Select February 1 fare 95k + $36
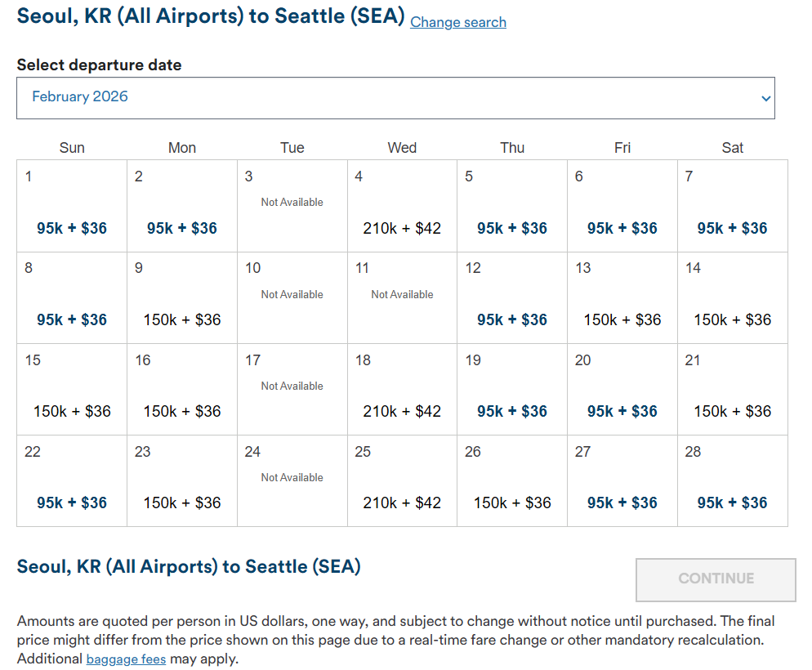Viewport: 812px width, 670px height. point(72,228)
